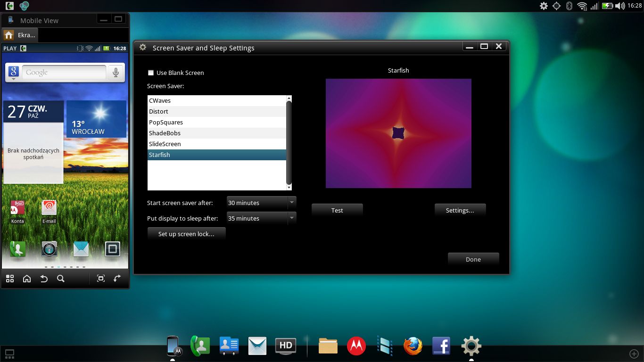Tap the voice search microphone icon
The image size is (644, 362).
tap(115, 72)
